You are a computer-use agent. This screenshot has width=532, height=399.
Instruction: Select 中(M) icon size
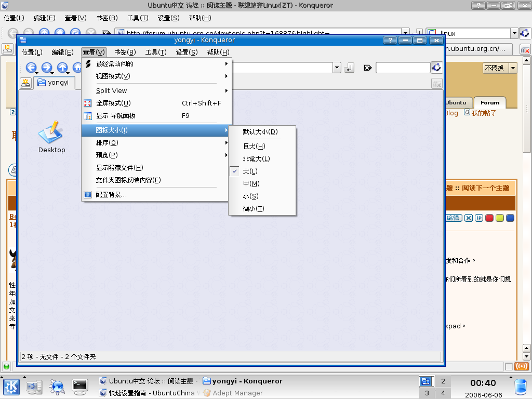point(262,183)
